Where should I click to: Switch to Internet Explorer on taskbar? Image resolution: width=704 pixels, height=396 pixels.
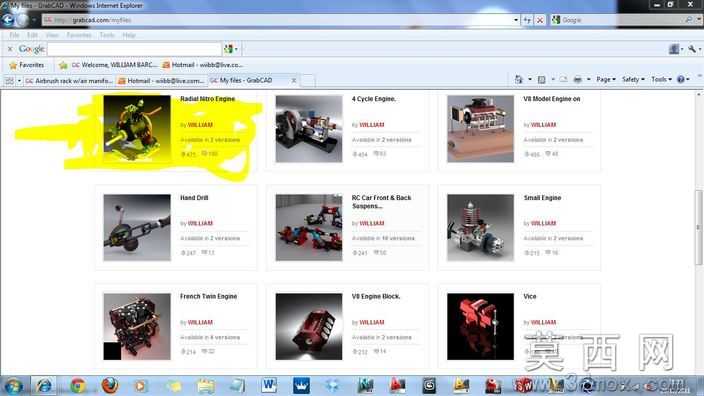44,386
